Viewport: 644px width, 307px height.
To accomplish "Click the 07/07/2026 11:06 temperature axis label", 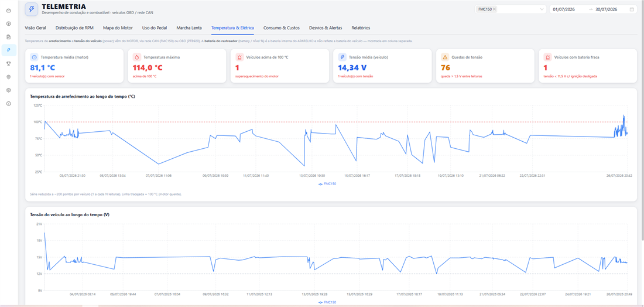I will [159, 176].
